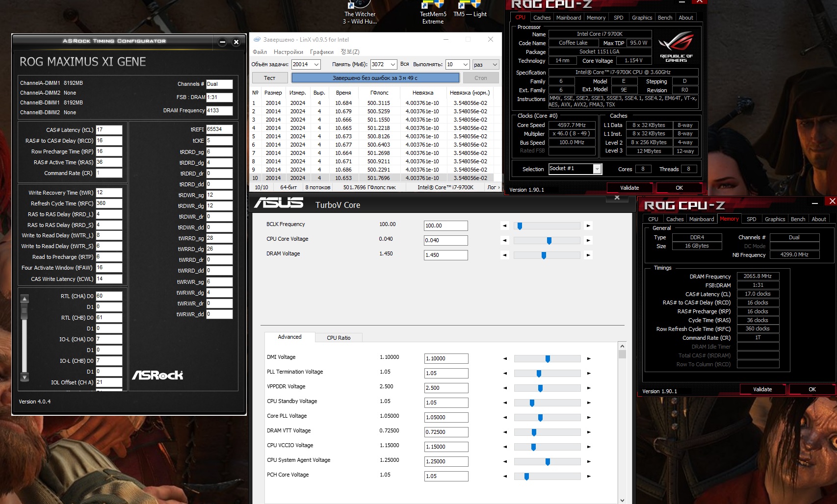Click OK in the CPU-Z Processor window
This screenshot has height=504, width=837.
(679, 188)
